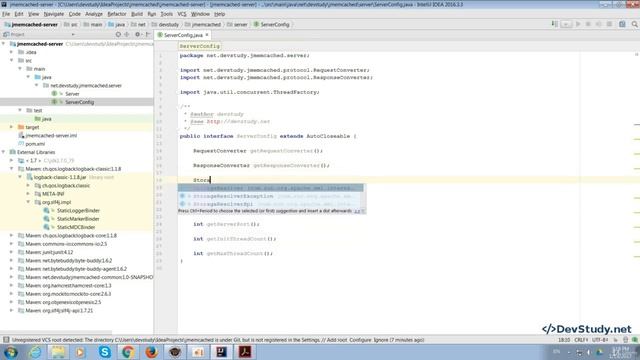640x360 pixels.
Task: Click getMaxThreadCount method in editor
Action: tap(236, 253)
